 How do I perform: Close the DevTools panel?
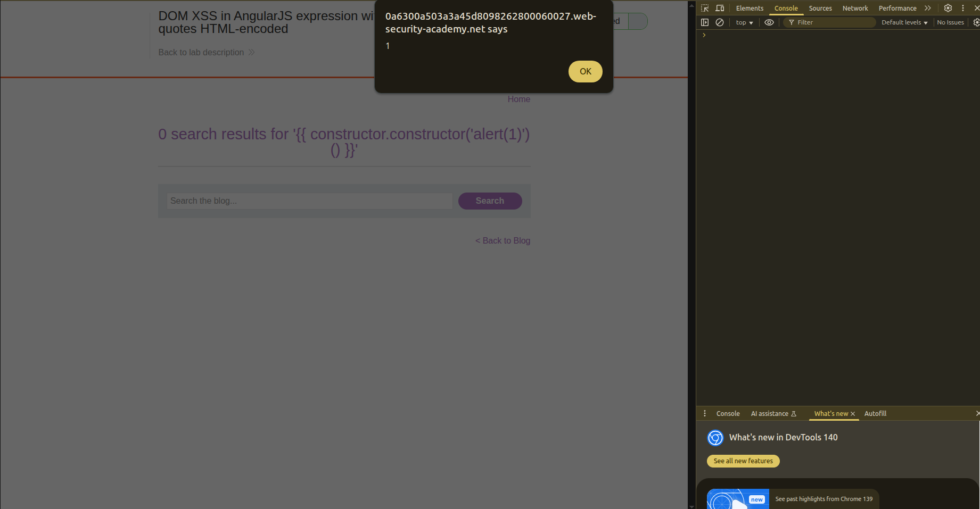[977, 8]
